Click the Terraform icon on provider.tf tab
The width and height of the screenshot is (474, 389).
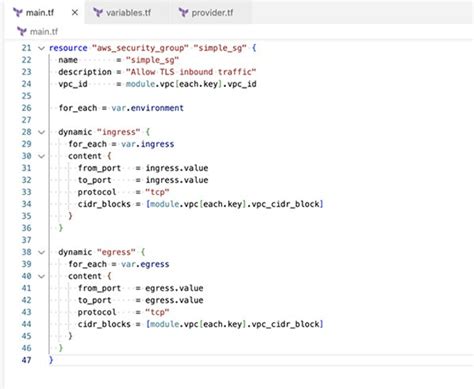tap(183, 13)
